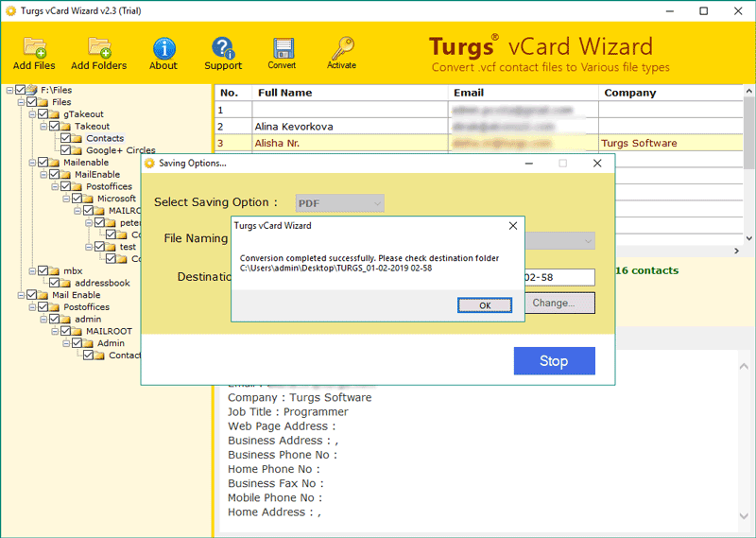Toggle the addressbook checkbox
The image size is (756, 538).
[54, 283]
